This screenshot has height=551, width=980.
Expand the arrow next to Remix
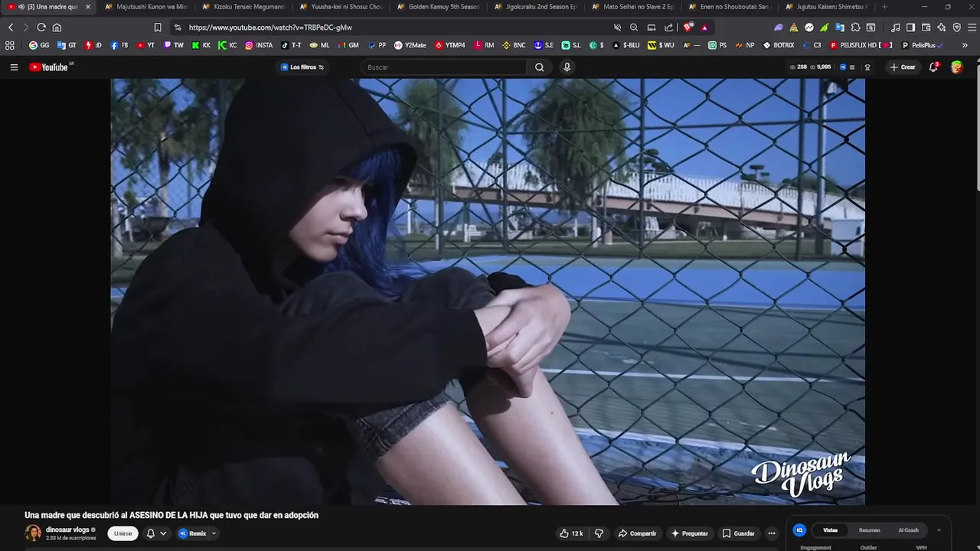point(214,533)
